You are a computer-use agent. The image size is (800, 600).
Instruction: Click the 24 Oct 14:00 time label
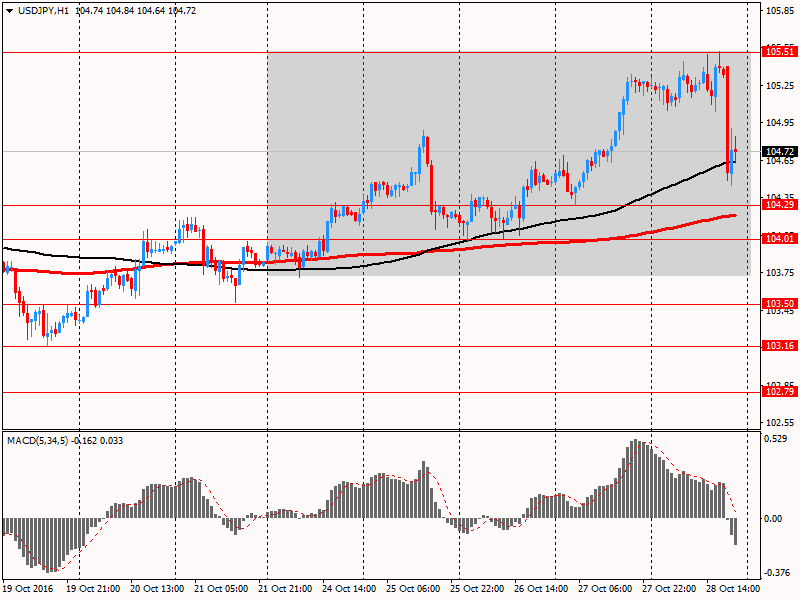pos(350,591)
